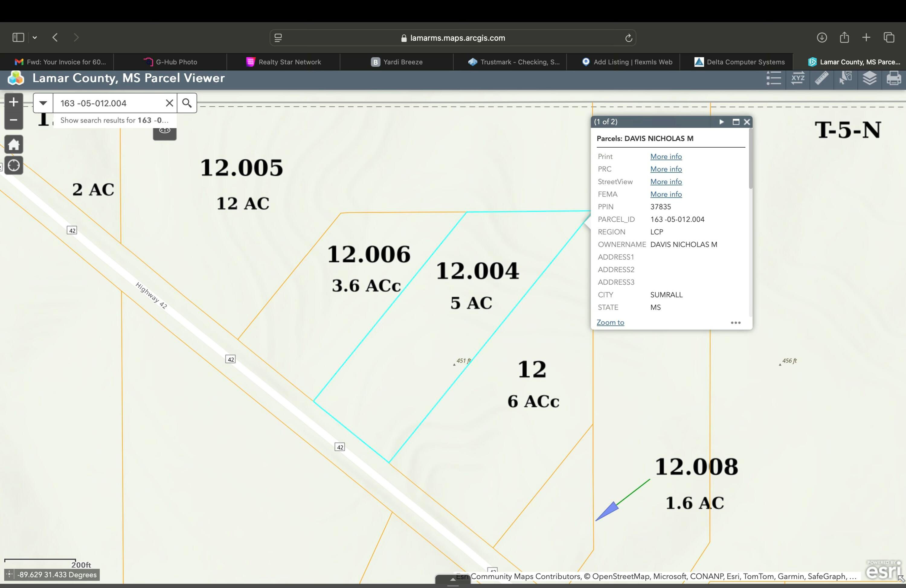Click parcel label 12.005
The width and height of the screenshot is (906, 588).
241,168
